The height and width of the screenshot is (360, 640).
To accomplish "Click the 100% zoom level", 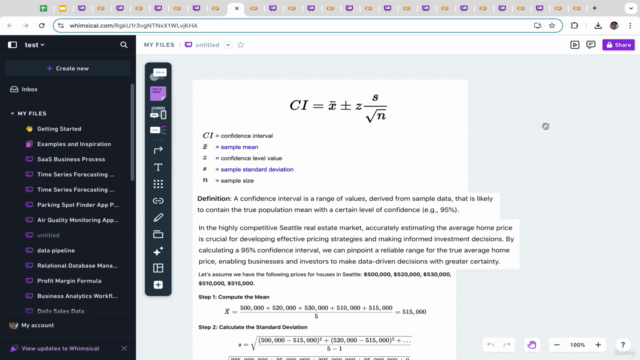I will click(578, 345).
